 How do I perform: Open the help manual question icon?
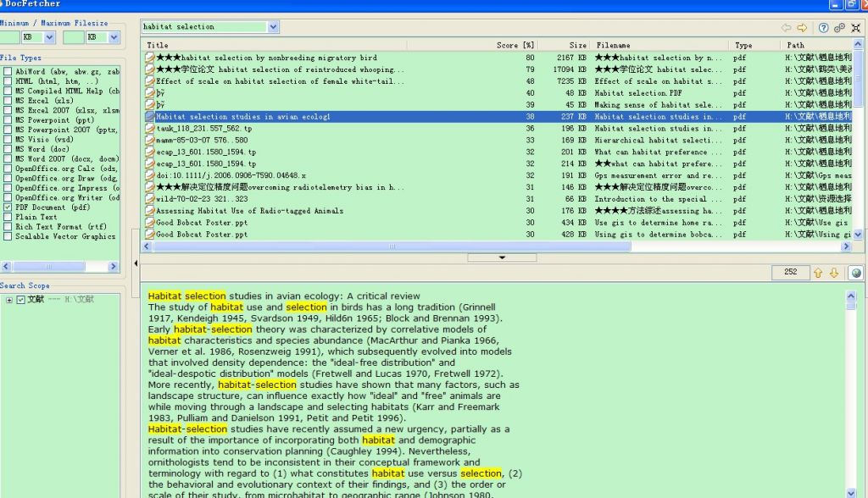coord(823,27)
